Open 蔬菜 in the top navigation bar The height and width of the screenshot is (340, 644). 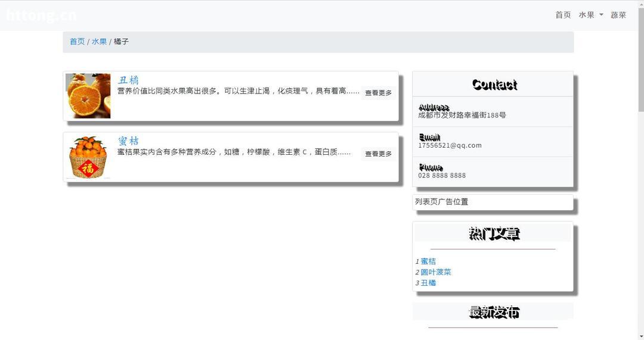coord(618,15)
